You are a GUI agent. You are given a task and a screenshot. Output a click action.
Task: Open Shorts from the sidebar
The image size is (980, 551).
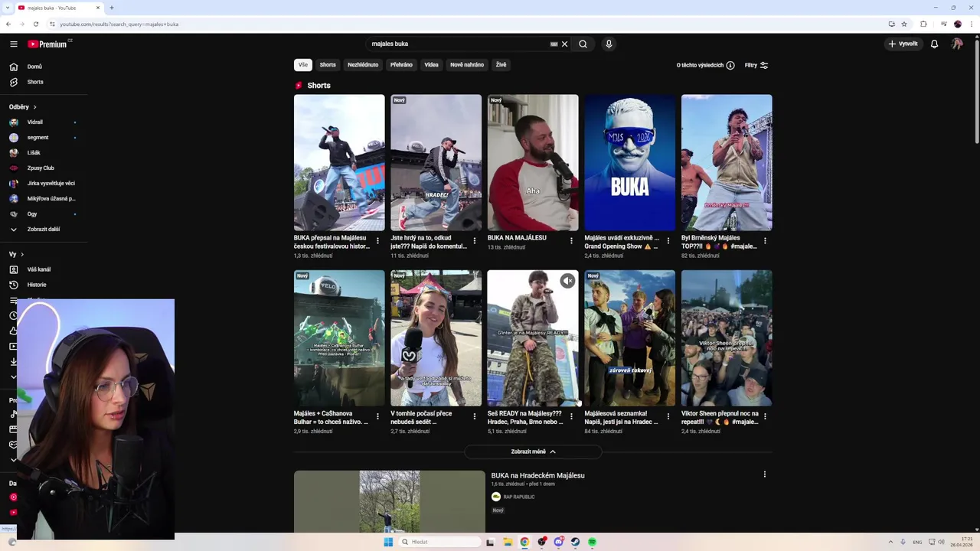[35, 82]
